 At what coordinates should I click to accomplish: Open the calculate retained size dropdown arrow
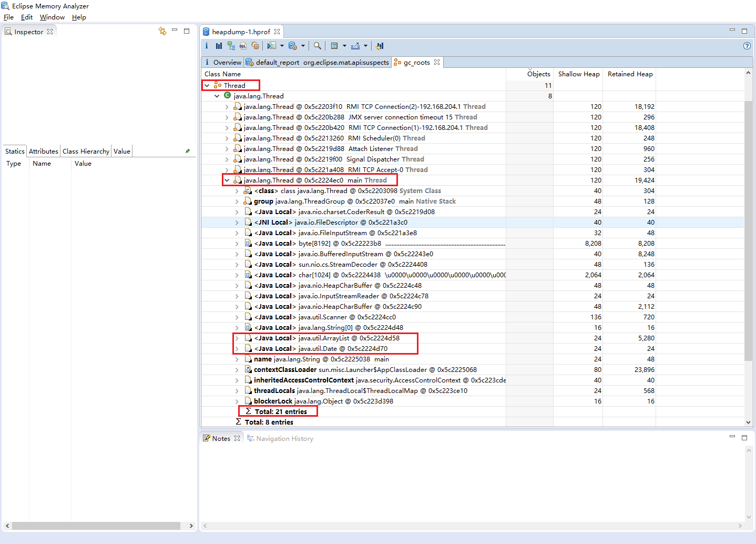point(344,46)
